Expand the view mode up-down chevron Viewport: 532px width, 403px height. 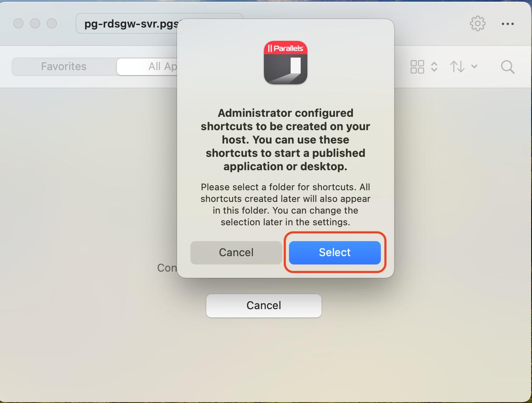click(x=434, y=67)
